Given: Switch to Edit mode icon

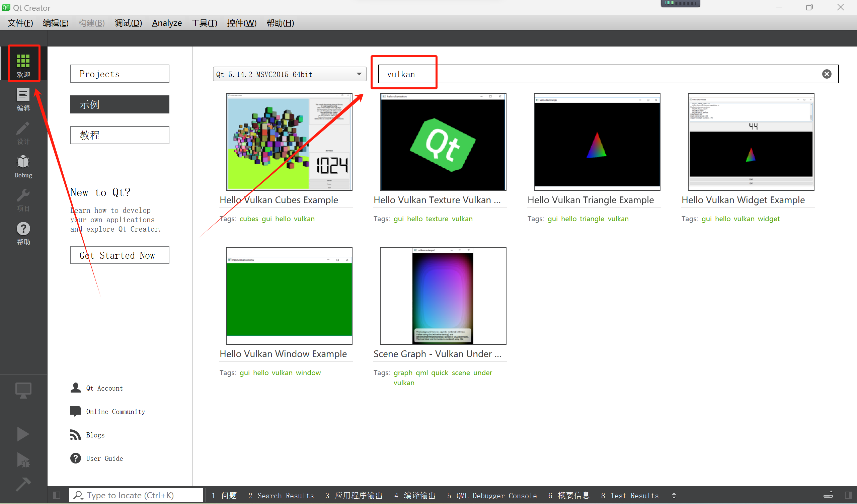Looking at the screenshot, I should coord(23,99).
